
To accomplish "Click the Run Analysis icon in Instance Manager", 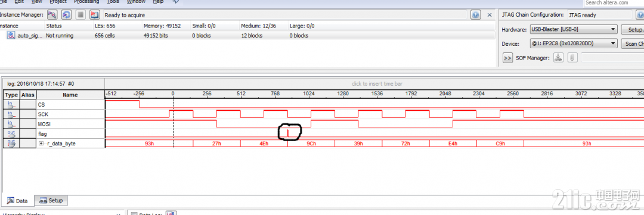I will (x=52, y=15).
